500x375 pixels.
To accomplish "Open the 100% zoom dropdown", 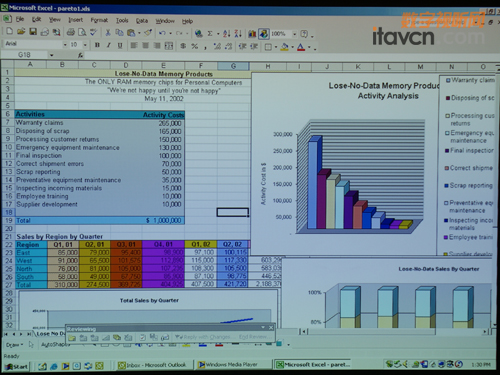I will coord(294,34).
